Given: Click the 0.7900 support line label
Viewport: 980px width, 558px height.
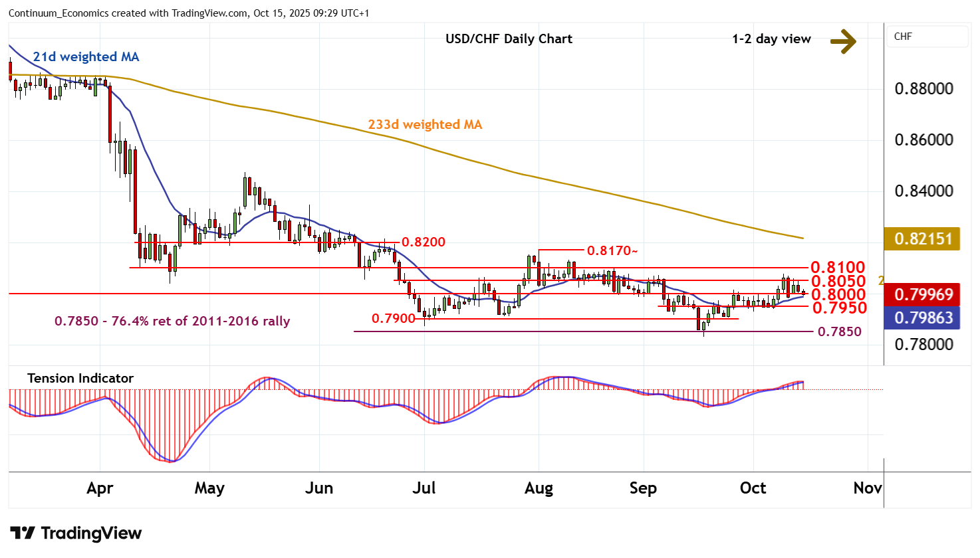Looking at the screenshot, I should [394, 319].
